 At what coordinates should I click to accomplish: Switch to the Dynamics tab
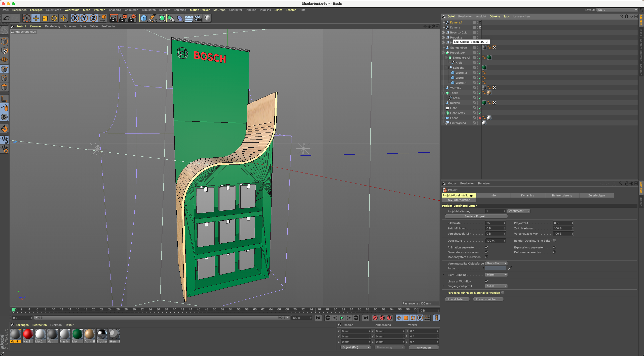point(527,196)
